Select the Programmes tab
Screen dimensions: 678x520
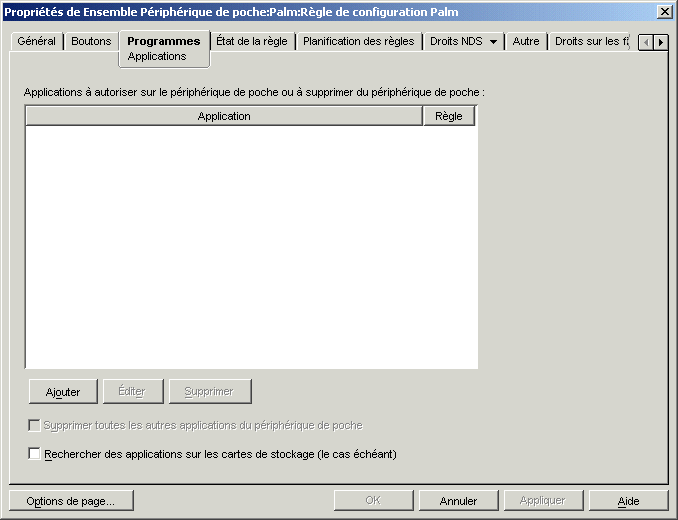pos(164,41)
